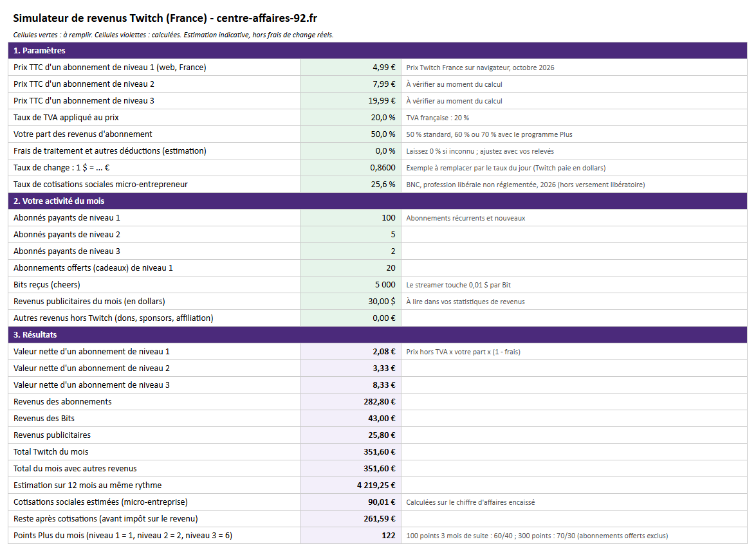756x553 pixels.
Task: Click the subscription revenue result 282,80 €
Action: [x=351, y=402]
